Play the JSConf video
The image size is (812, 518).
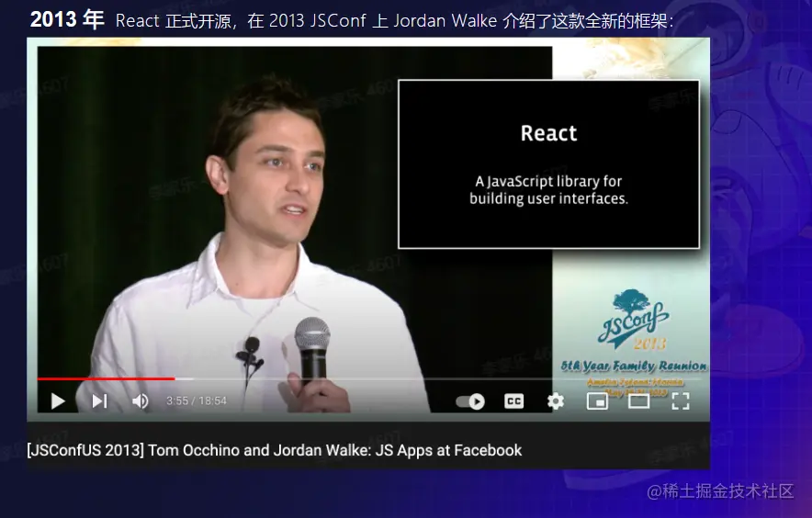[x=58, y=401]
